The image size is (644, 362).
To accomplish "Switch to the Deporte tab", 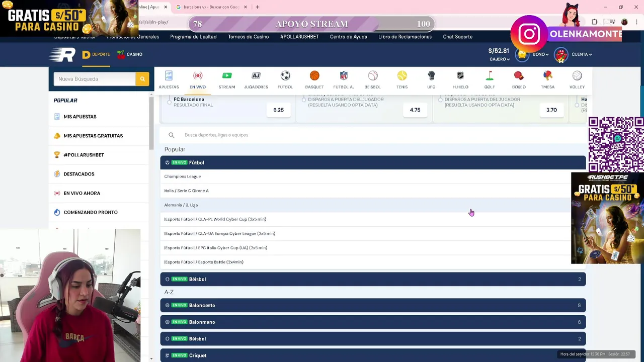I will (96, 54).
